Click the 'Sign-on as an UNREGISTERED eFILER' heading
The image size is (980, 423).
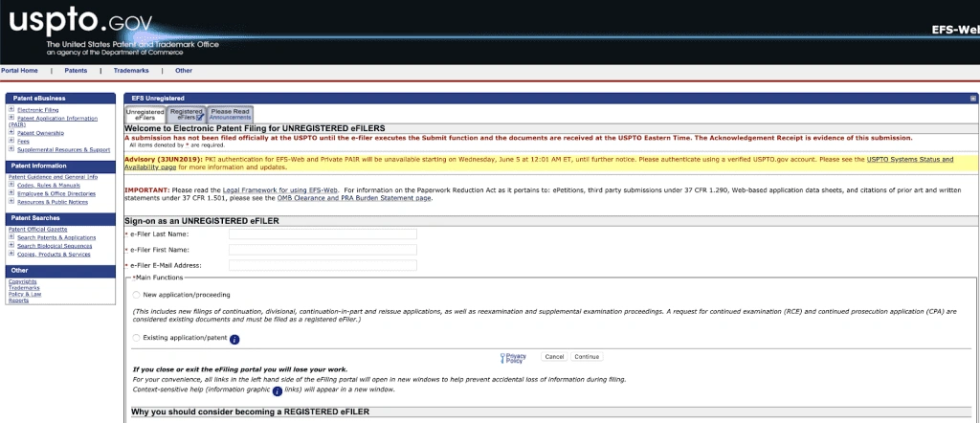[x=202, y=221]
